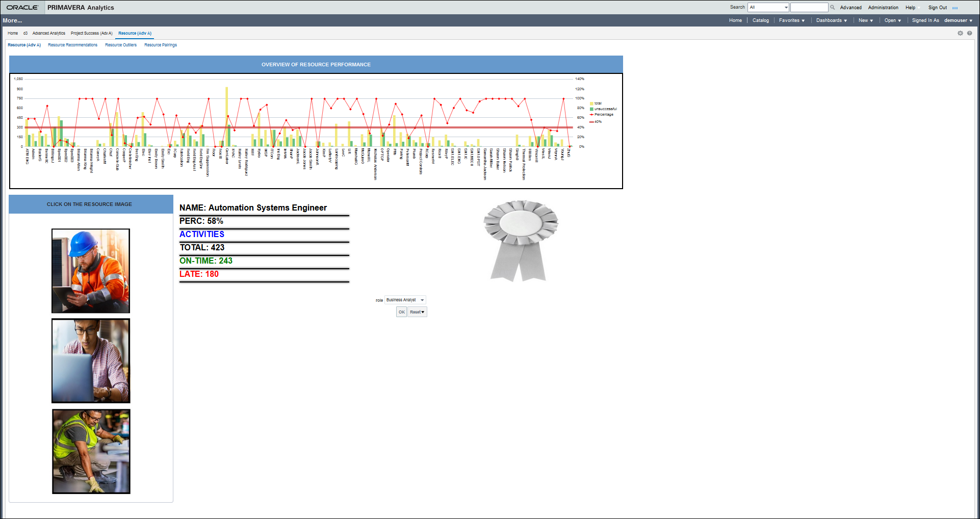Image resolution: width=980 pixels, height=519 pixels.
Task: Open the Administration link
Action: 883,8
